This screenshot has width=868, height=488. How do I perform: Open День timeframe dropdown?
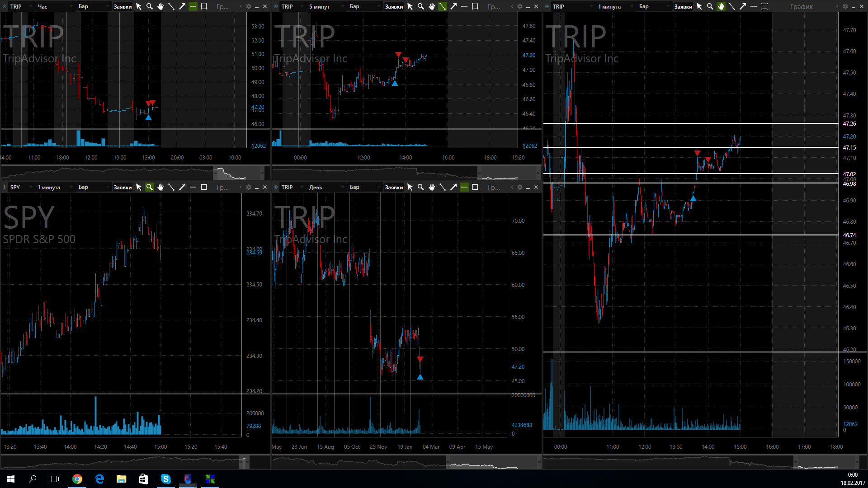[x=326, y=187]
